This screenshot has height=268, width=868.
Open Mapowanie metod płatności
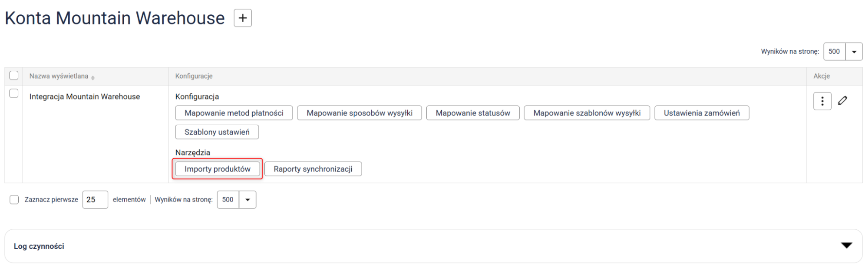234,113
